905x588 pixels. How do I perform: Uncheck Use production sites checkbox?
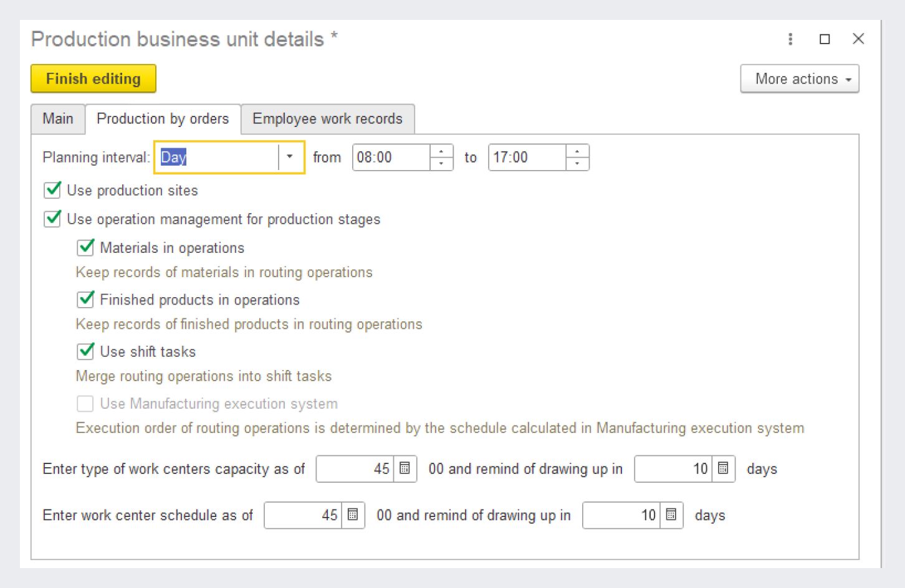click(x=53, y=189)
